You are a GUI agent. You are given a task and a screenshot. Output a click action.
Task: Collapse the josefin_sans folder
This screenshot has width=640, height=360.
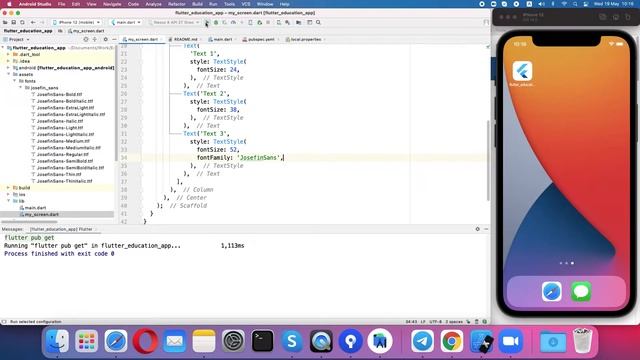click(x=21, y=88)
